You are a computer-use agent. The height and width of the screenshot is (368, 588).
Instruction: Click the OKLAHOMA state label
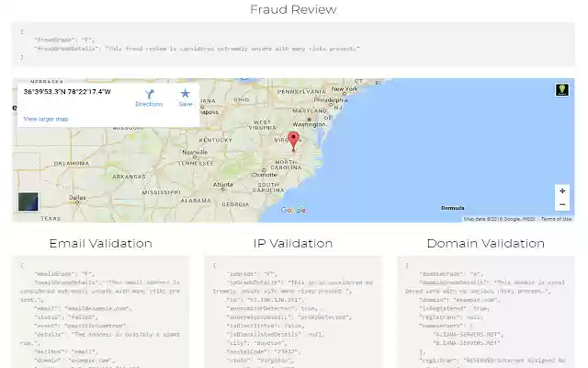72,164
